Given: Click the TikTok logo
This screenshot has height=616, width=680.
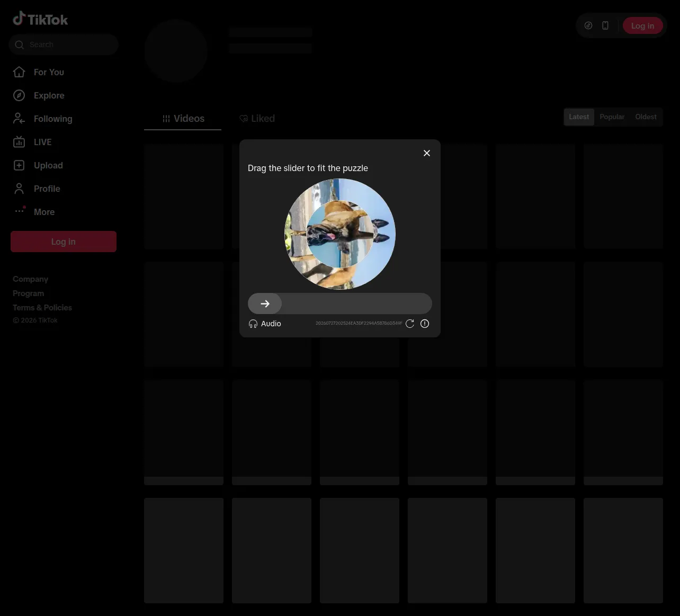Looking at the screenshot, I should click(x=40, y=19).
